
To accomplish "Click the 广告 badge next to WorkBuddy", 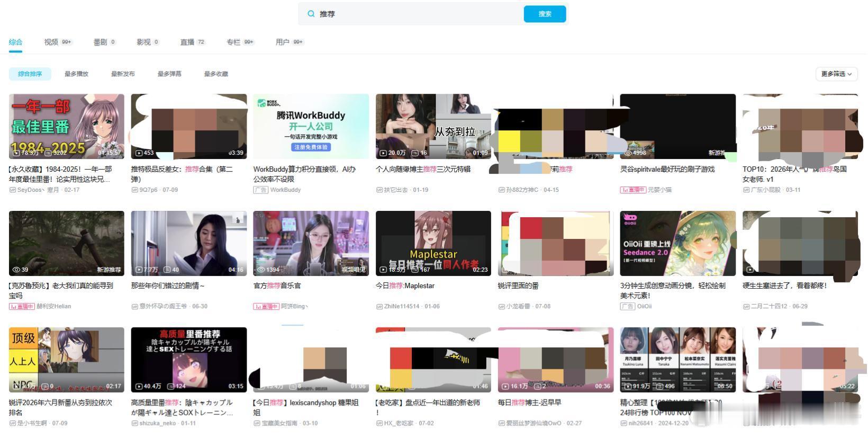I will pyautogui.click(x=260, y=190).
